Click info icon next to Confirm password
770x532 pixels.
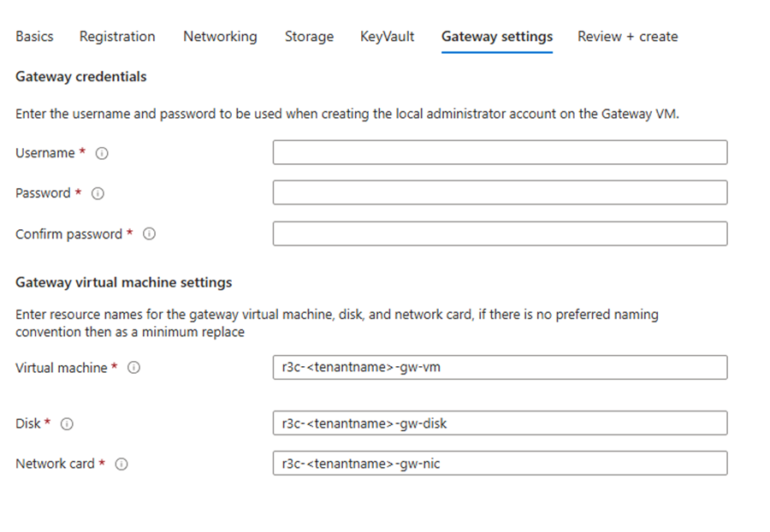coord(149,233)
